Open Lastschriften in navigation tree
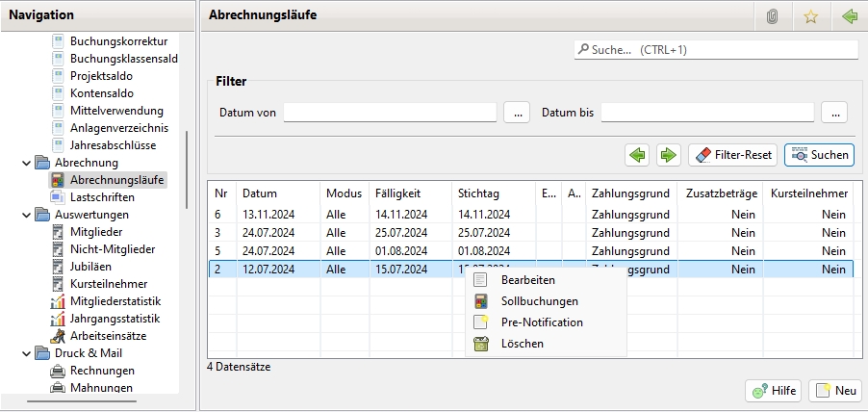 tap(102, 197)
